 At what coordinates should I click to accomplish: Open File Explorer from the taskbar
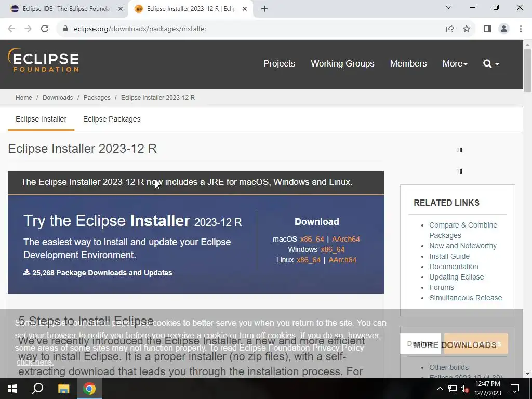coord(63,389)
